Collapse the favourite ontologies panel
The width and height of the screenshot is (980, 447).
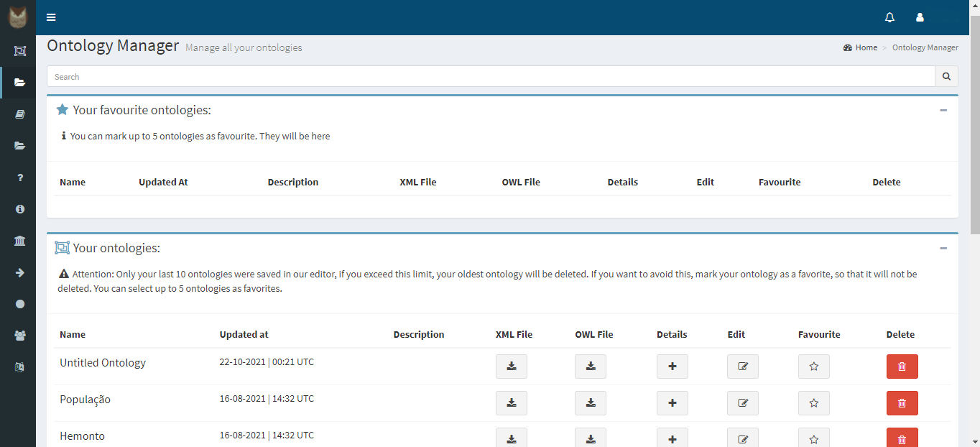tap(943, 110)
